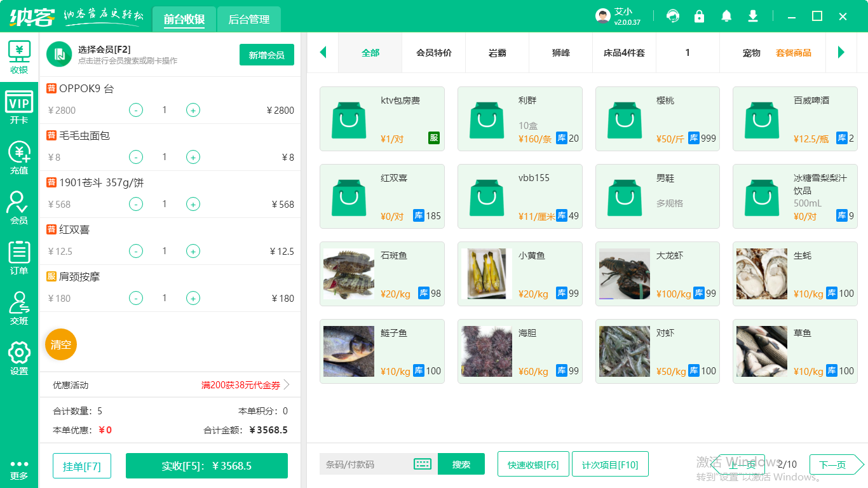The height and width of the screenshot is (488, 868).
Task: Switch to the 后台管理 tab
Action: tap(248, 20)
